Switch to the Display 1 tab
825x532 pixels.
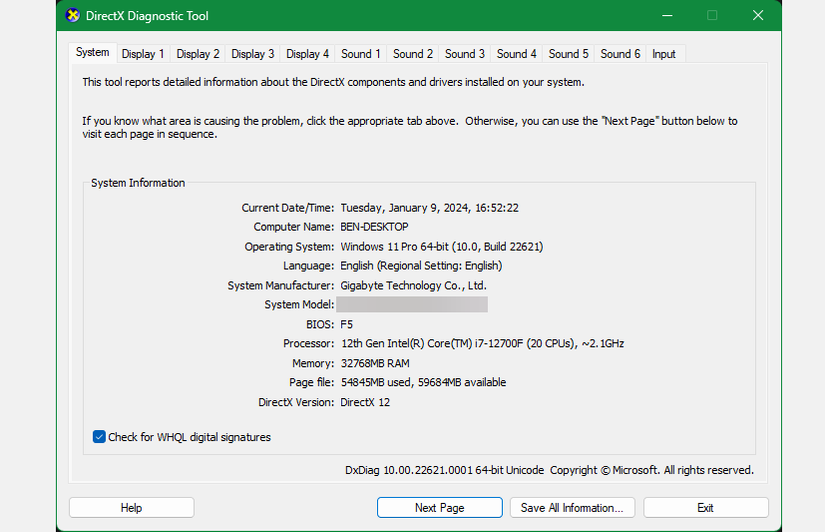coord(143,54)
